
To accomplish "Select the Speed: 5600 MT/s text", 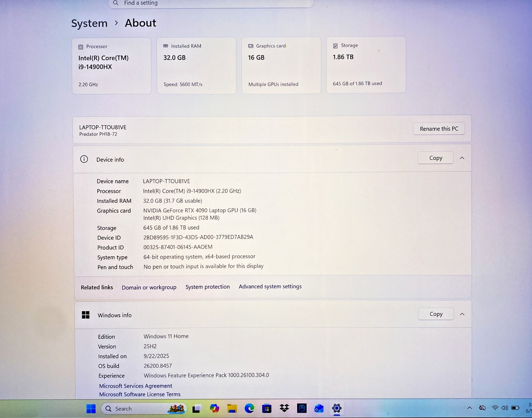I will point(183,85).
